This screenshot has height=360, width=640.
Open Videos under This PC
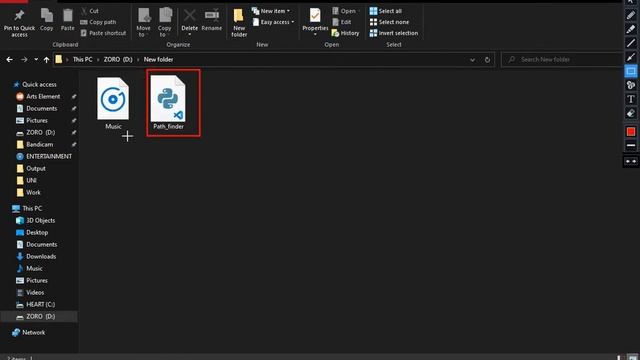[35, 293]
